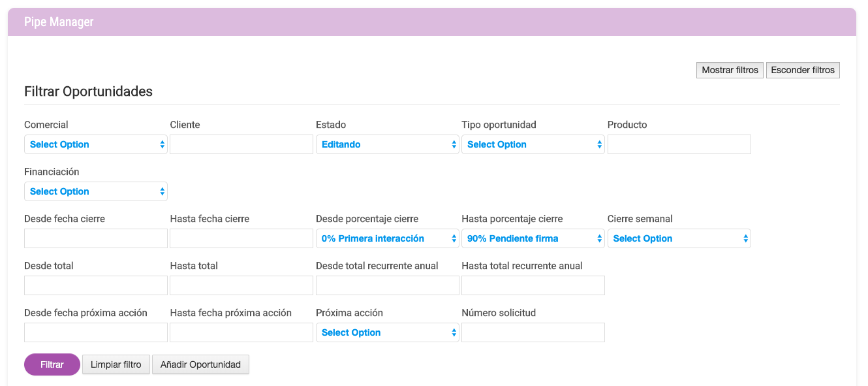Click Añadir Oportunidad button

(200, 364)
